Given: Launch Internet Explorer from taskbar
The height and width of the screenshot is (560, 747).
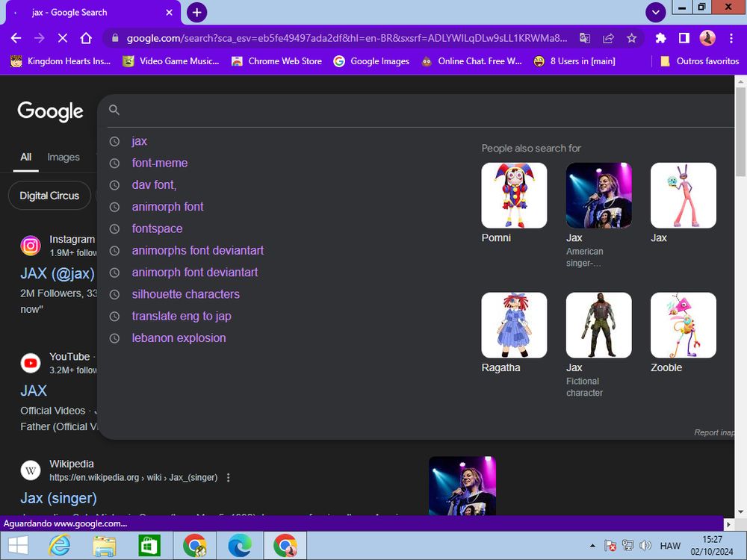Looking at the screenshot, I should tap(60, 545).
